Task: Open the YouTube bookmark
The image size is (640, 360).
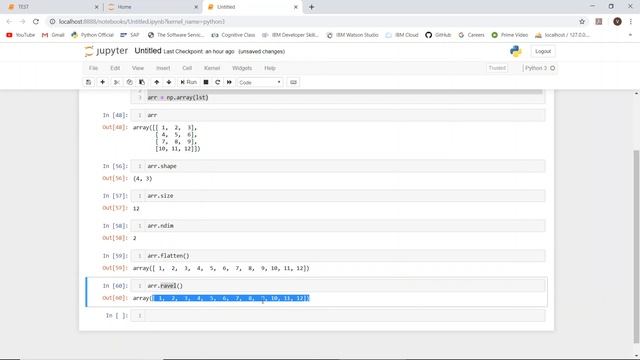Action: (21, 35)
